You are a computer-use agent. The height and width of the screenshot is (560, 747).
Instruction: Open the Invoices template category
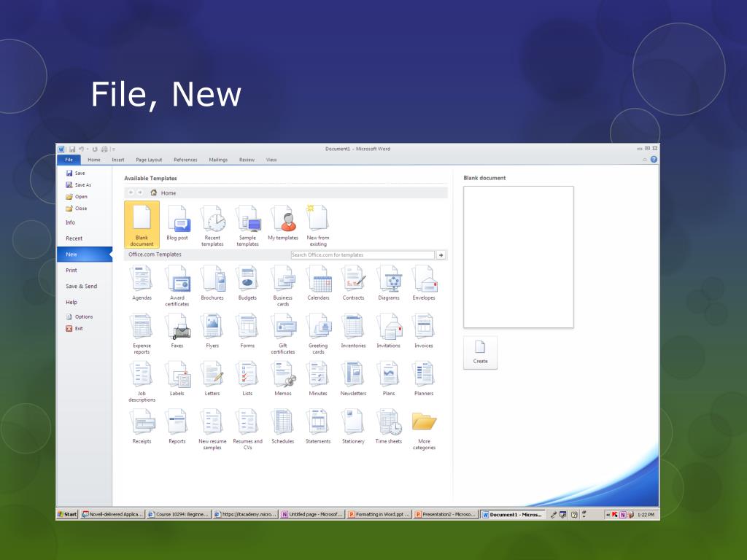pyautogui.click(x=424, y=330)
